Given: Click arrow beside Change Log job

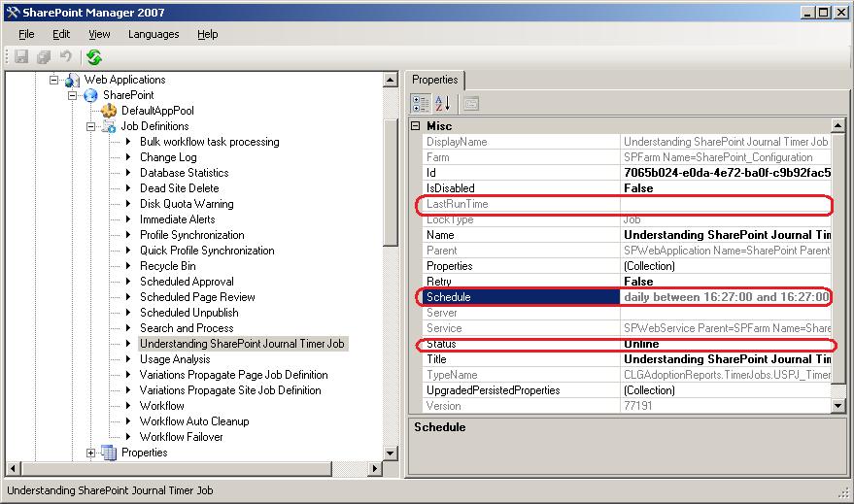Looking at the screenshot, I should coord(128,156).
